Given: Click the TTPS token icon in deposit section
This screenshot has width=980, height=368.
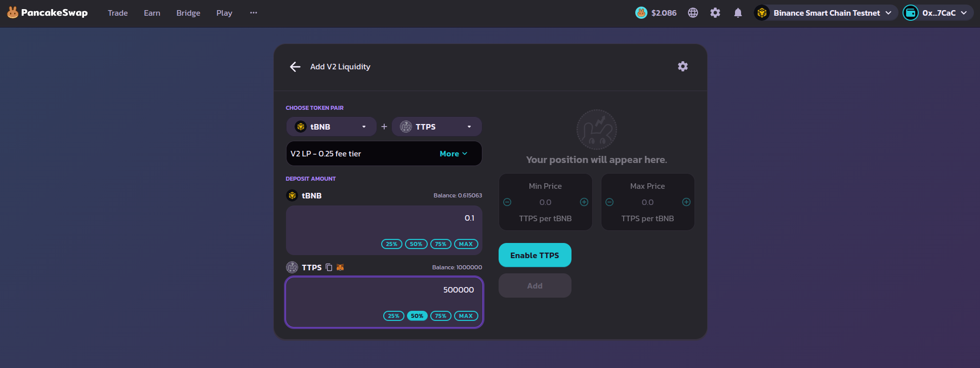Looking at the screenshot, I should 292,267.
